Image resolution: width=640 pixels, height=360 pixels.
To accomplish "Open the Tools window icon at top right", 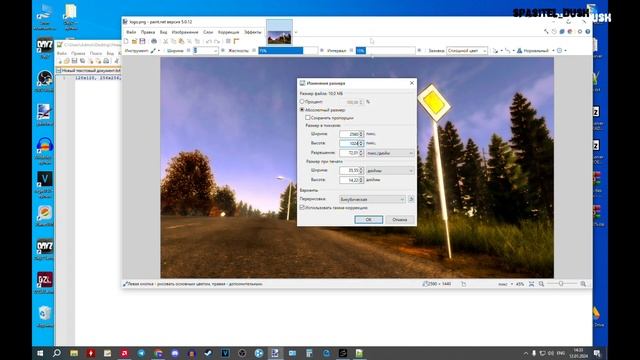I will pyautogui.click(x=546, y=31).
